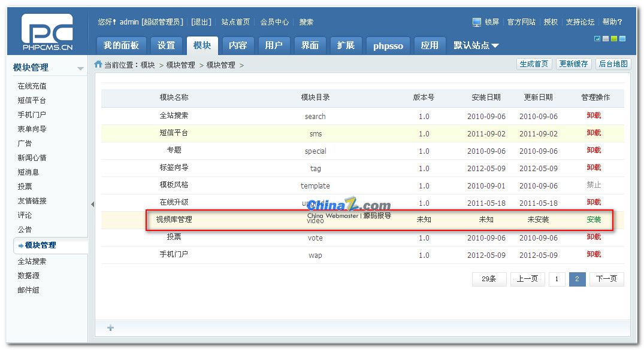Open 投票 in the sidebar
The image size is (644, 350).
point(25,187)
